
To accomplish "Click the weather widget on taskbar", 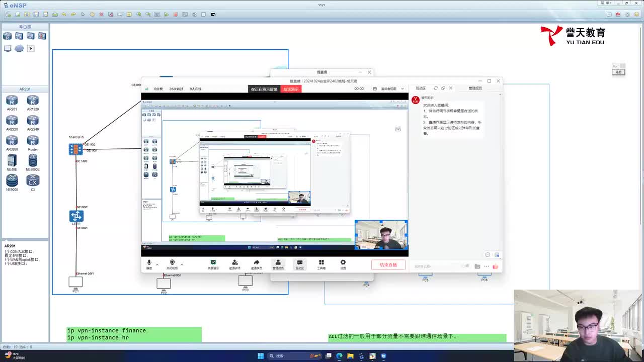I will click(14, 356).
